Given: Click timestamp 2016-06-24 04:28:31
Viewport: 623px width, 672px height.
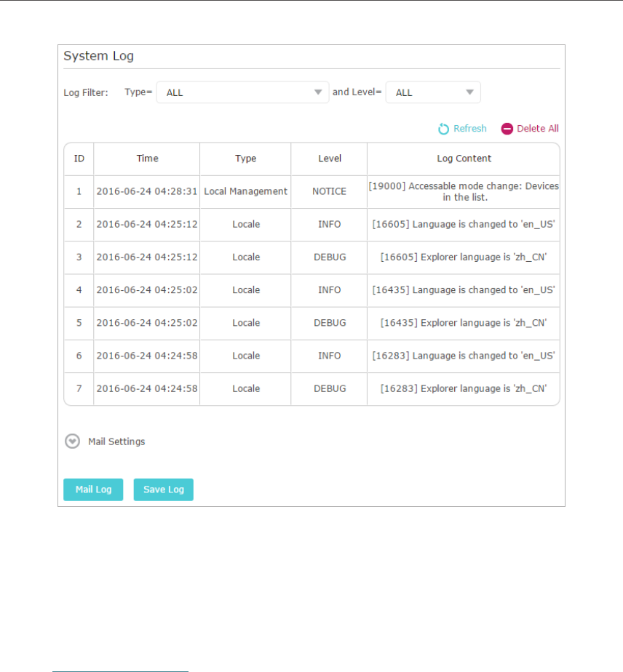Looking at the screenshot, I should pyautogui.click(x=147, y=191).
